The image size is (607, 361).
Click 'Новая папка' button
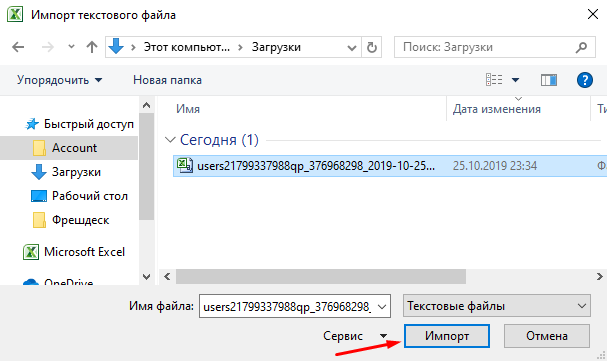167,80
